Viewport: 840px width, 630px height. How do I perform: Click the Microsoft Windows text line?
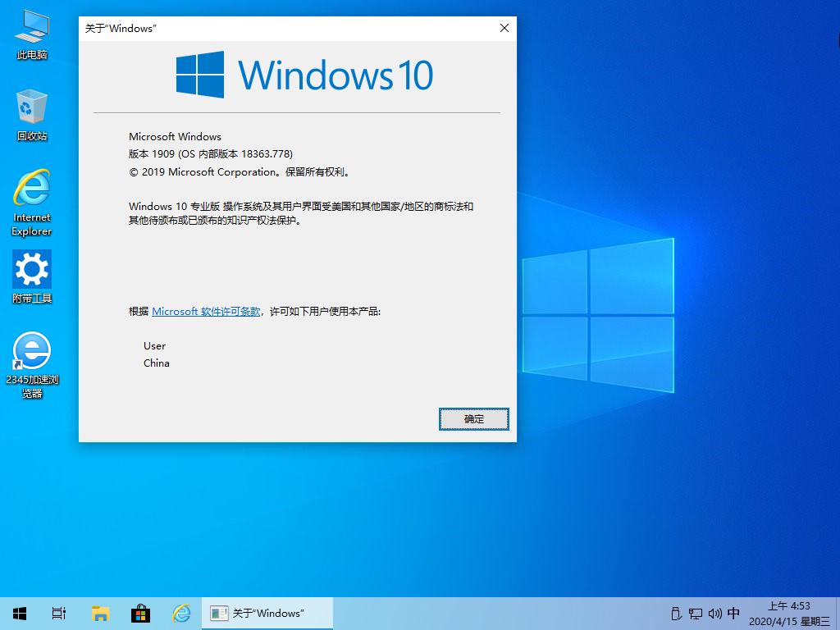pos(176,137)
